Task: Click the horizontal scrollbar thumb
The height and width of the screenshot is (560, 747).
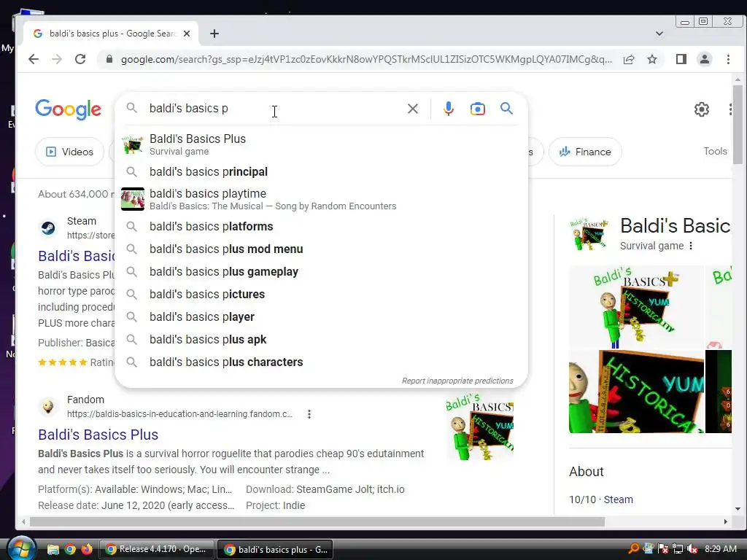Action: [x=317, y=522]
